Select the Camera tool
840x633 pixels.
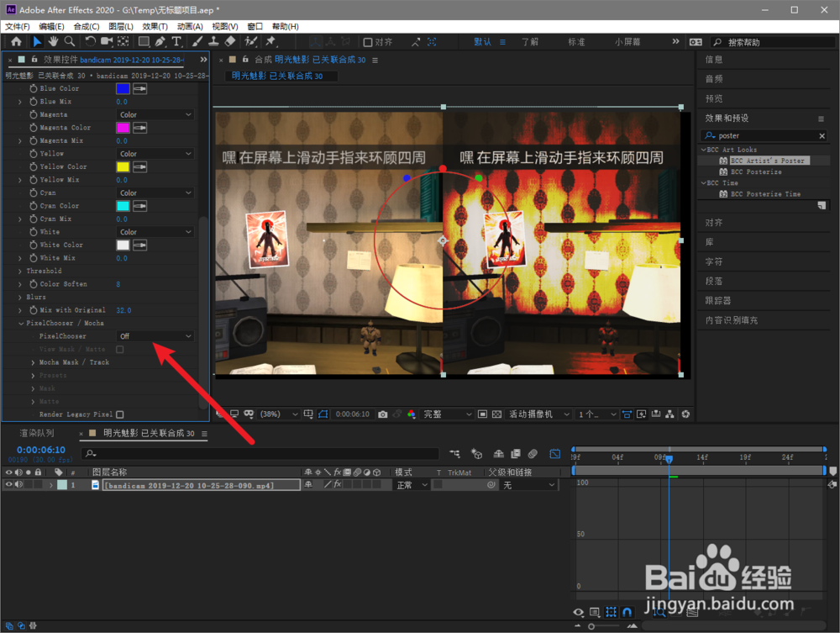tap(107, 42)
